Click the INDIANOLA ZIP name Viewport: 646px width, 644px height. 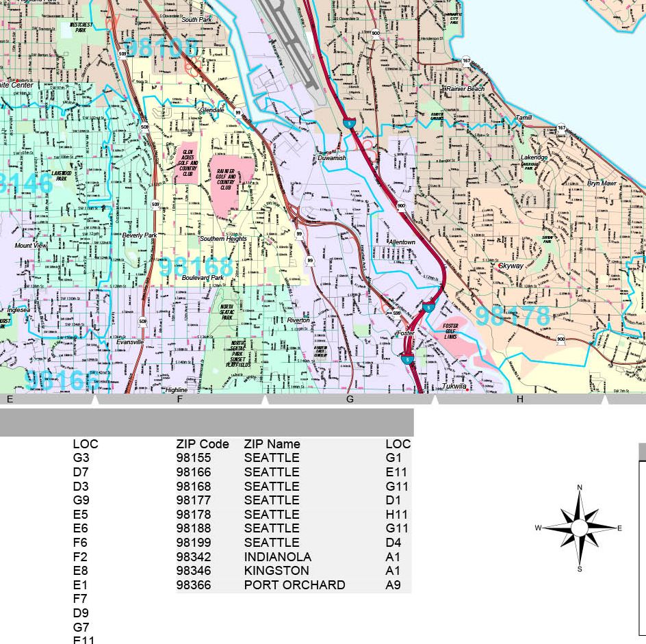278,557
